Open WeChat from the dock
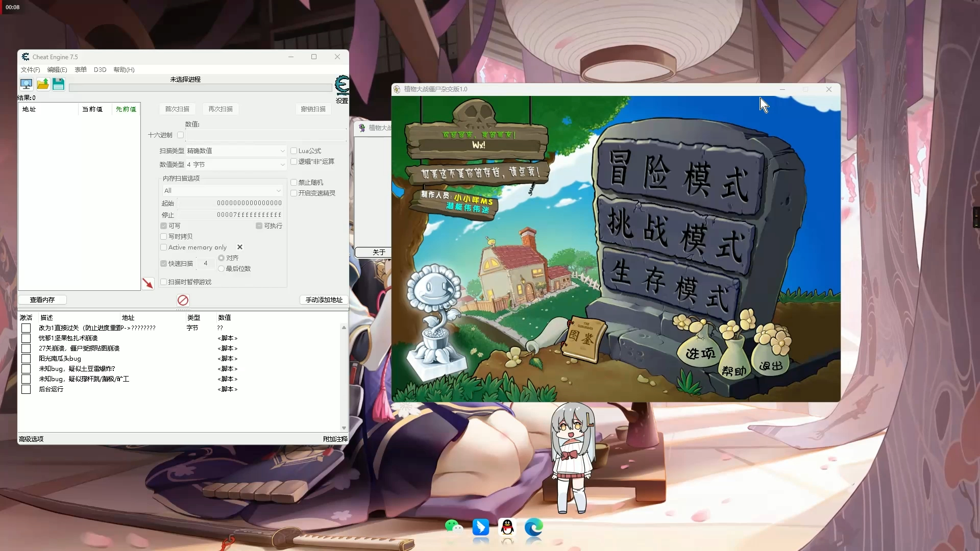Screen dimensions: 980x551 454,527
